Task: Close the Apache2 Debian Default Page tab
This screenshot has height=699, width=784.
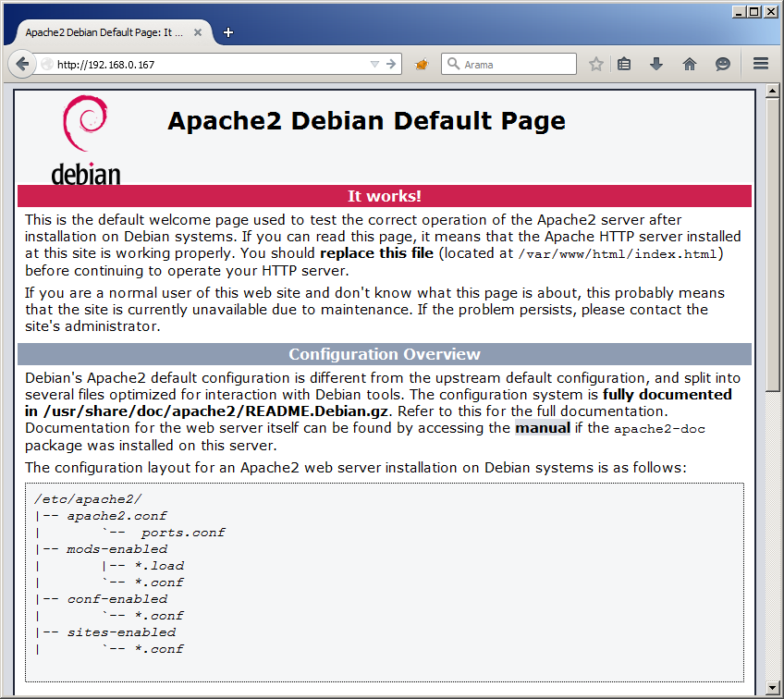Action: (198, 32)
